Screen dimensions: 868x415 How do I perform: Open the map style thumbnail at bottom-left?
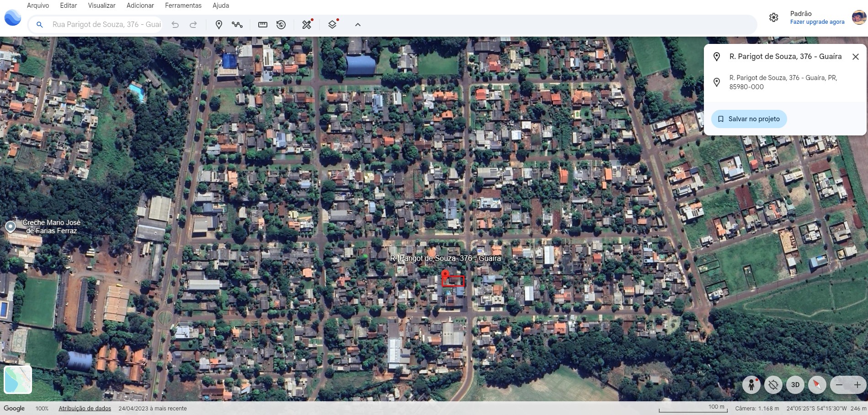18,379
